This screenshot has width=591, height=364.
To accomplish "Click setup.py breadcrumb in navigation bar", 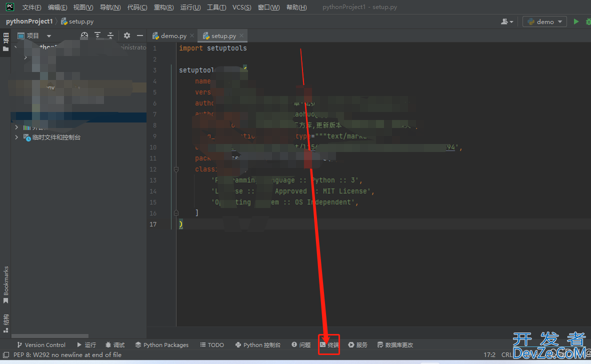I will pyautogui.click(x=77, y=21).
